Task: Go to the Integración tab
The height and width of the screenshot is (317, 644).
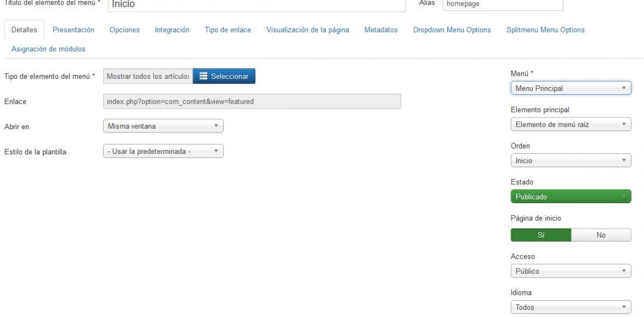Action: coord(172,30)
